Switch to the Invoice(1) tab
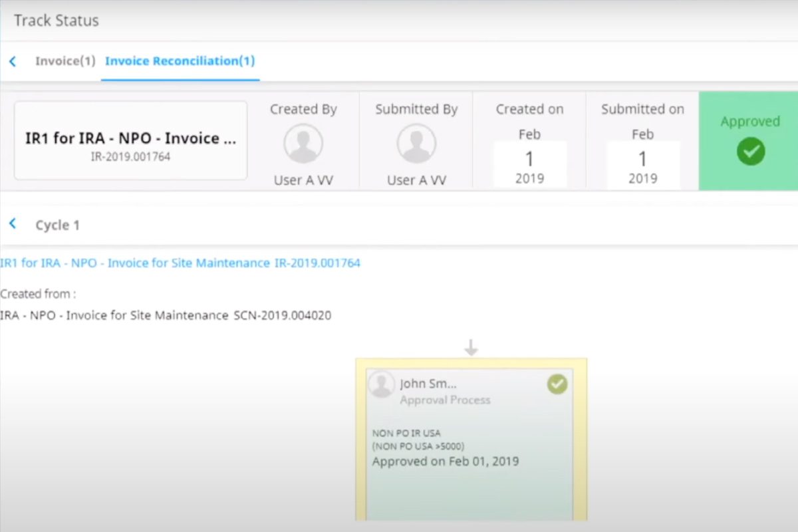 point(65,61)
